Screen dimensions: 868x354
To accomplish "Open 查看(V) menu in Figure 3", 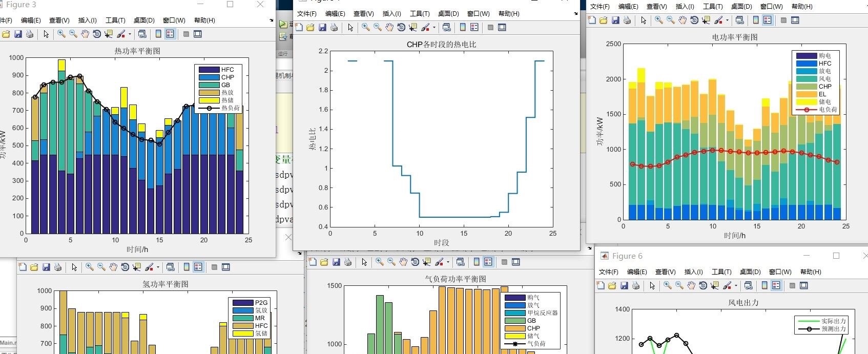I will [x=59, y=20].
